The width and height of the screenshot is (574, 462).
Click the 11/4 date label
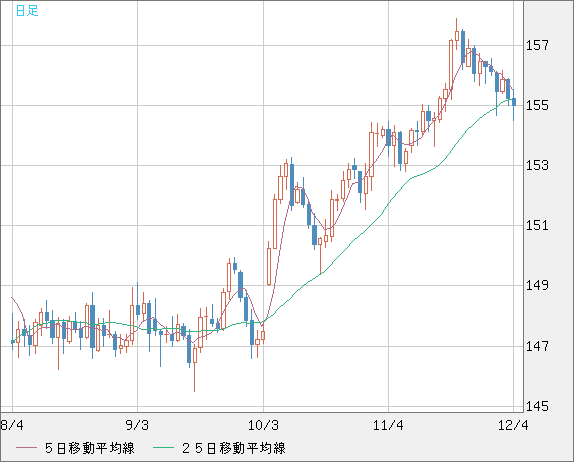388,425
